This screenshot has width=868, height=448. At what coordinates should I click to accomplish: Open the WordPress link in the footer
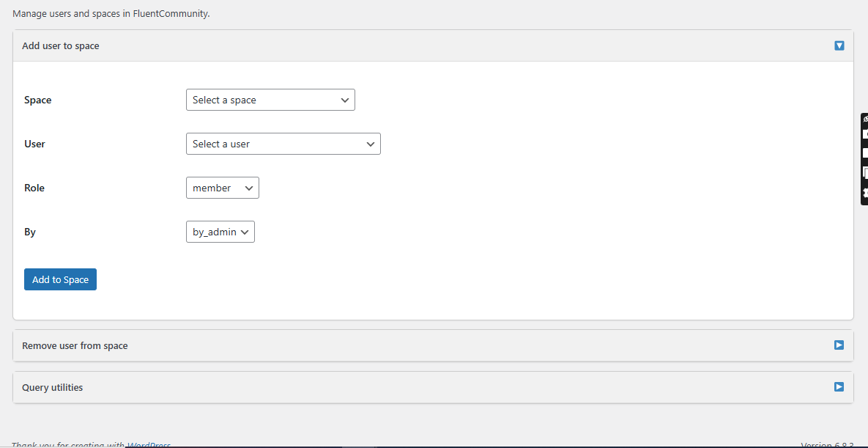(x=149, y=444)
